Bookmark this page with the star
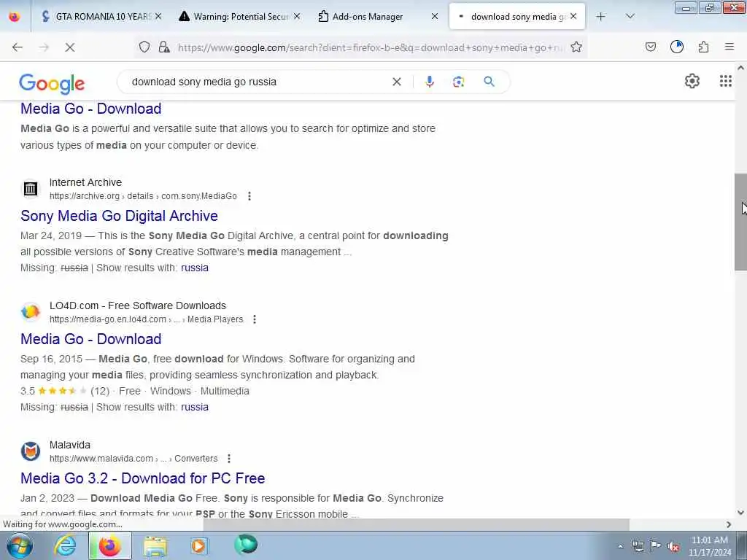The height and width of the screenshot is (560, 747). [576, 47]
